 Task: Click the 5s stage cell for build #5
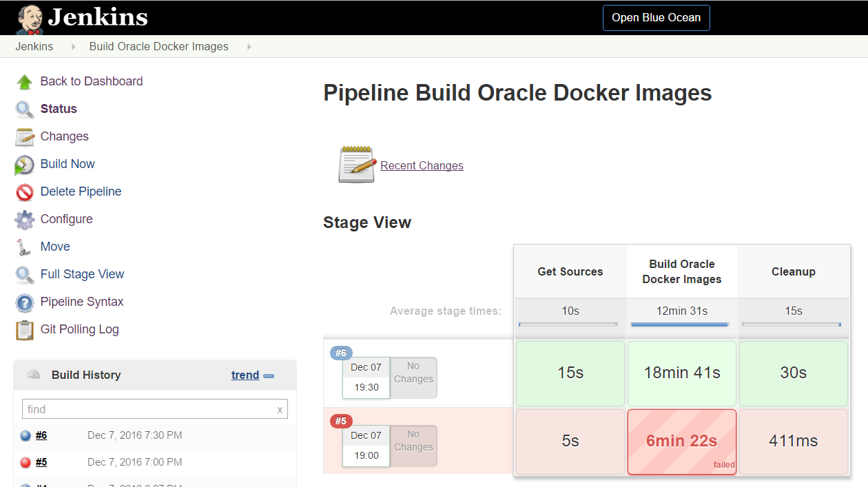(x=570, y=442)
